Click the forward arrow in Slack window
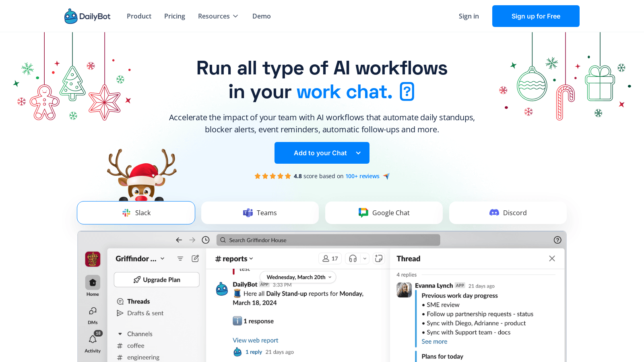Viewport: 644px width, 362px height. click(x=192, y=240)
